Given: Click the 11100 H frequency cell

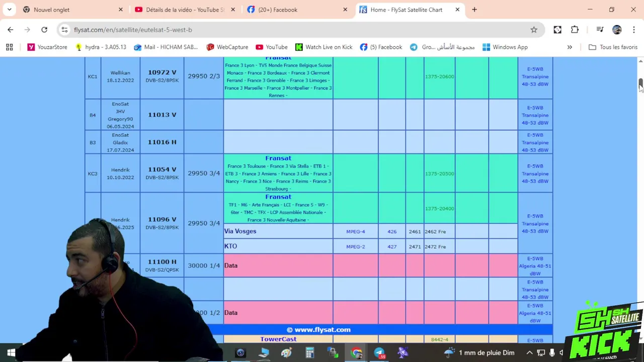Looking at the screenshot, I should pos(162,265).
